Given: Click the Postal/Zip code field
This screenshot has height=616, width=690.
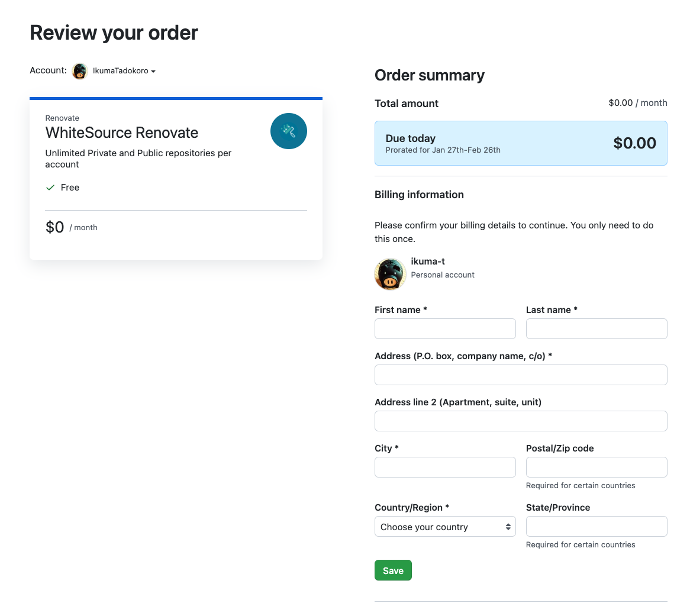Looking at the screenshot, I should (x=596, y=467).
